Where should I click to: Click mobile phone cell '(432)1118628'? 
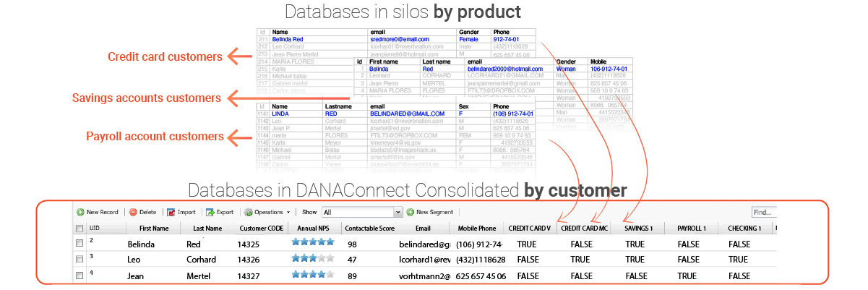481,260
